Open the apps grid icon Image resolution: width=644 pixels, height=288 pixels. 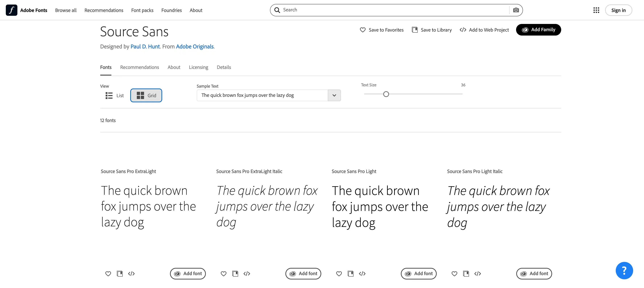[x=596, y=10]
